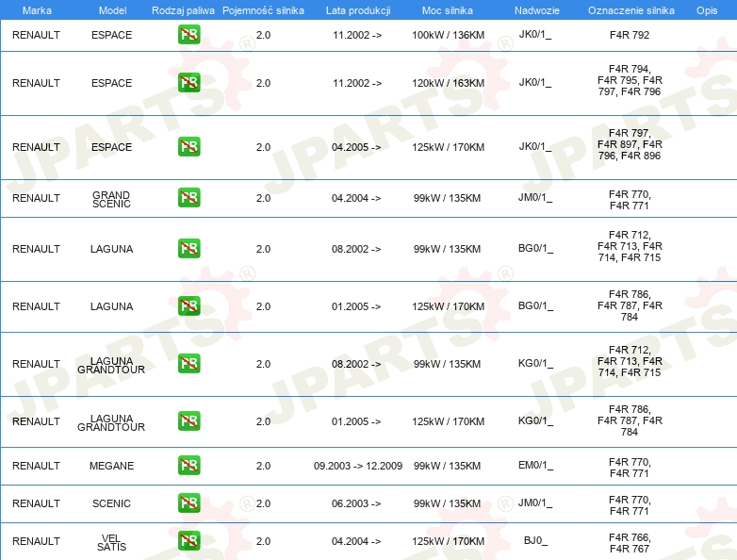The image size is (737, 560).
Task: Click the VEL SATIS model cell
Action: 111,542
